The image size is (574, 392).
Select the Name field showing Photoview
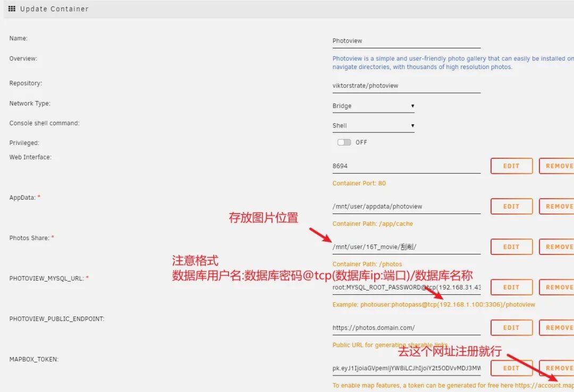click(x=406, y=40)
